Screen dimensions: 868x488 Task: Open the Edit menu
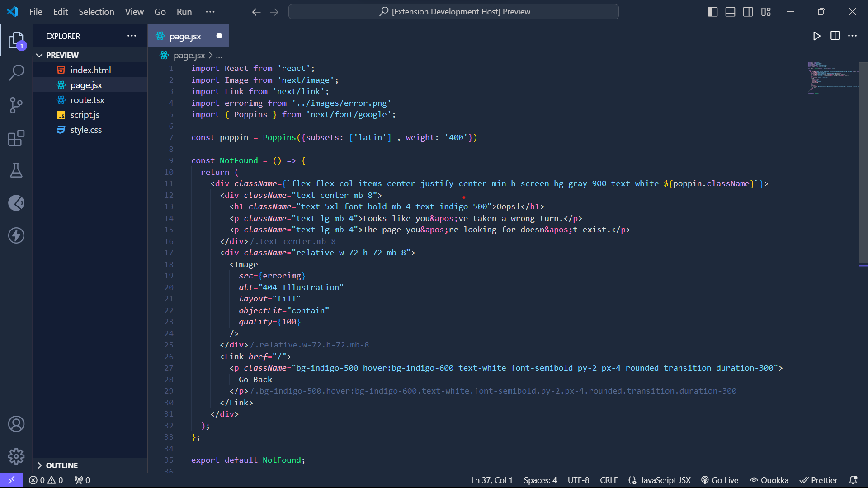pos(61,12)
